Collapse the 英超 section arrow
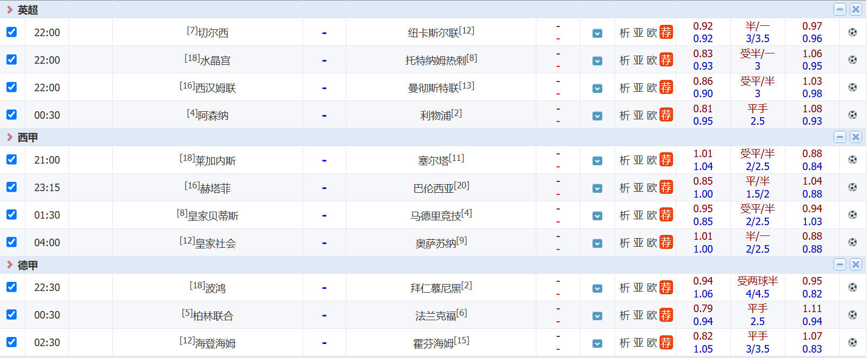 coord(10,10)
